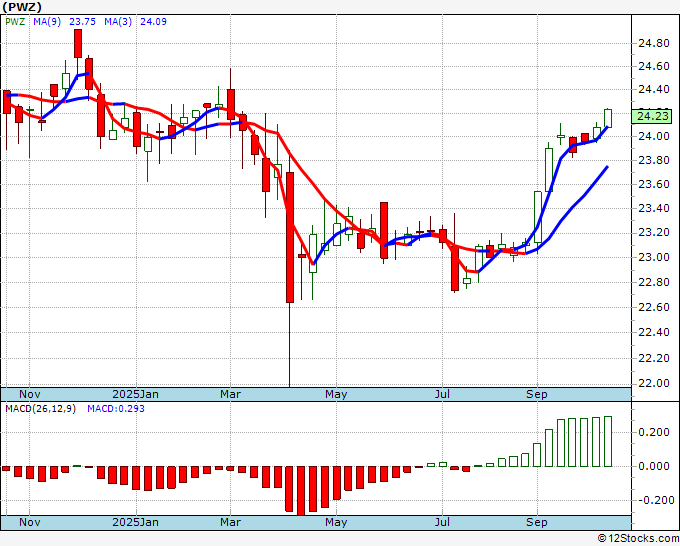Click the 22.20 price axis label

(654, 358)
